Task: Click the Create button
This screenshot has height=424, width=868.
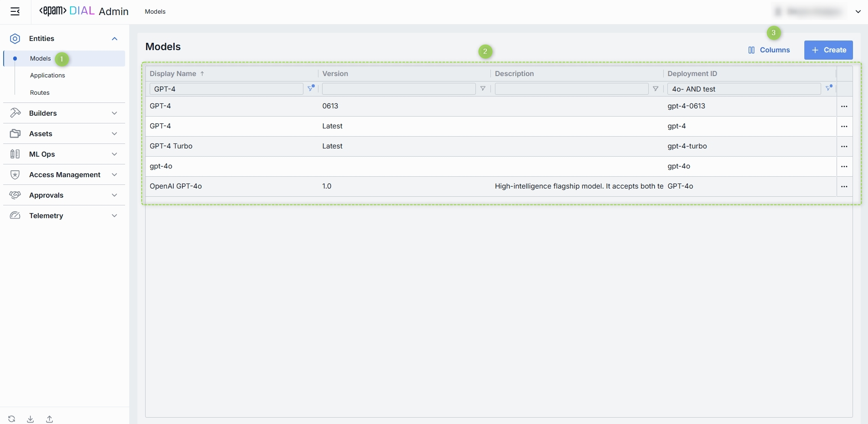Action: 828,50
